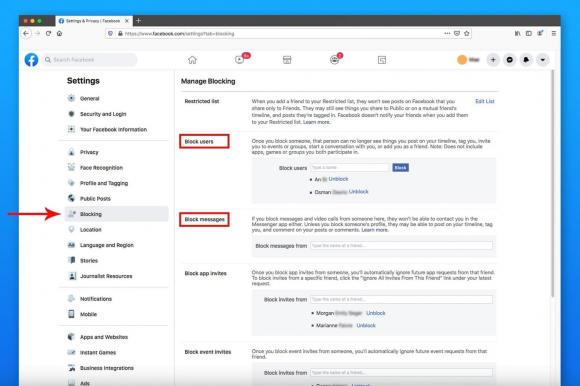Click the user profile avatar
Screen dimensions: 580x386
click(x=462, y=60)
